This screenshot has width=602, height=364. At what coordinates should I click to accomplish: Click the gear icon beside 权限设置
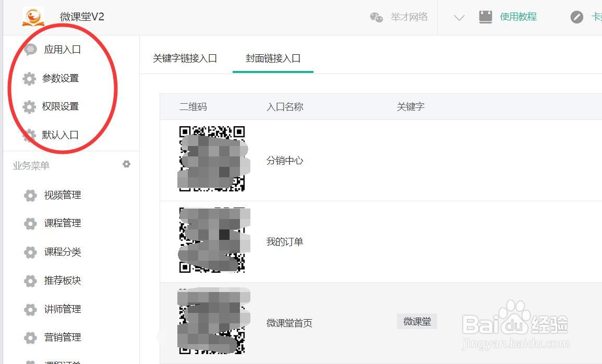29,107
